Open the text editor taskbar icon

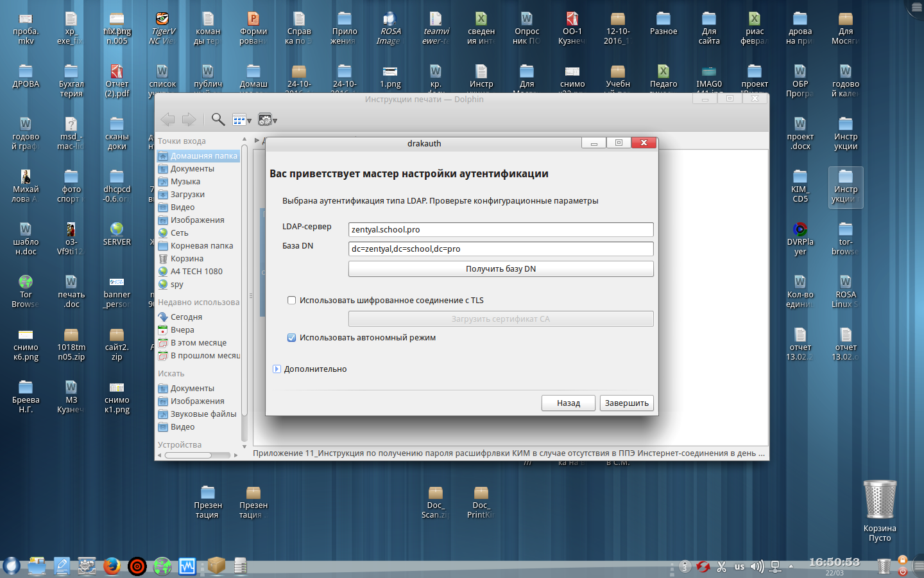62,566
